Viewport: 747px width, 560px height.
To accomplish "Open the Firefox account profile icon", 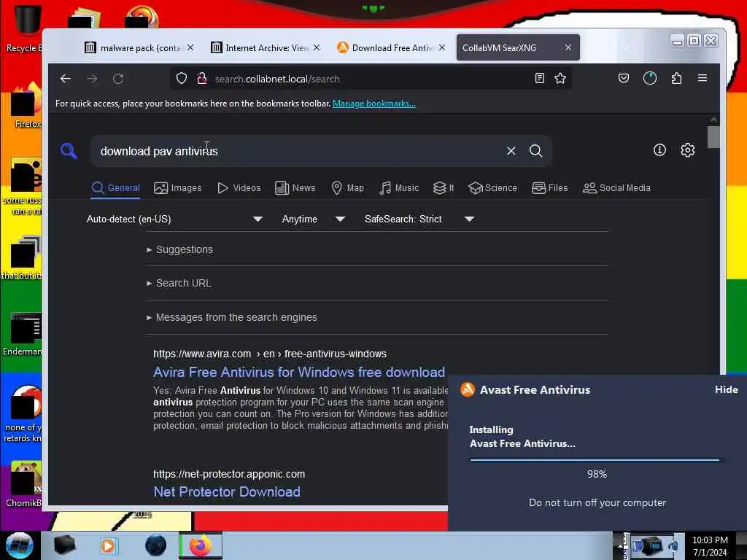I will pyautogui.click(x=650, y=79).
